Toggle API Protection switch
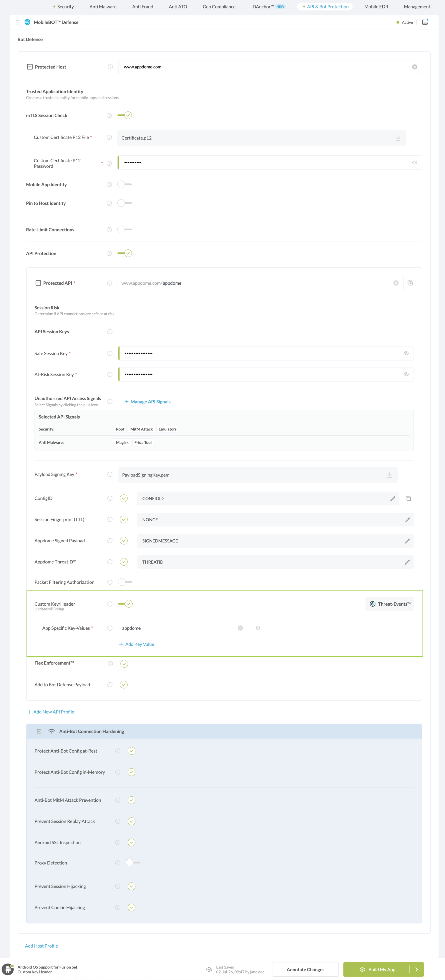445x980 pixels. (125, 253)
